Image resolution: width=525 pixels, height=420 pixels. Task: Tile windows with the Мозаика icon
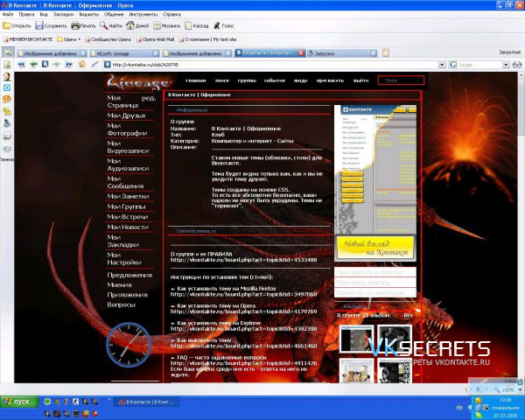(157, 25)
